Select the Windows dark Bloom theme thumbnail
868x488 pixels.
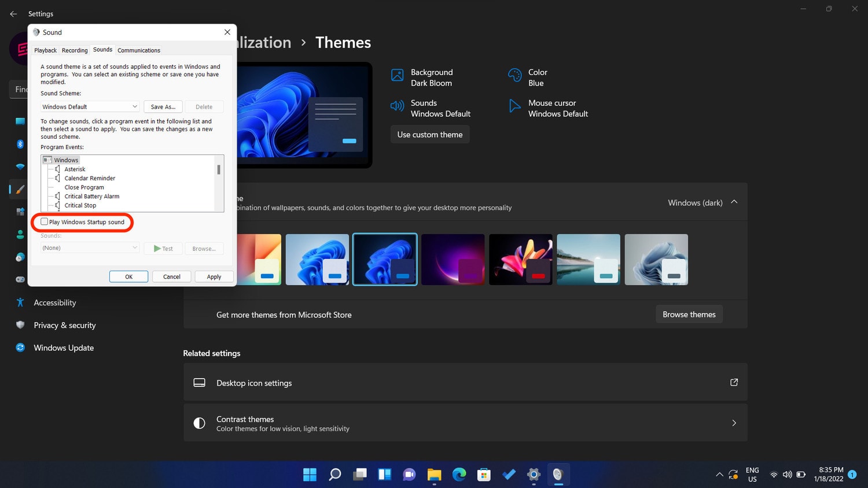click(385, 260)
